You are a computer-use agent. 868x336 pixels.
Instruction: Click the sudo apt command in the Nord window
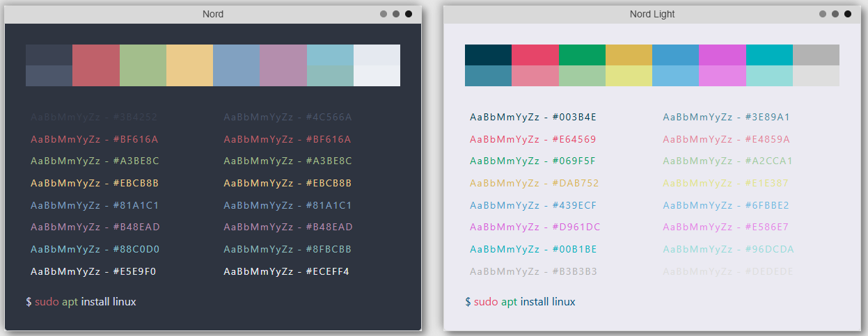point(81,302)
